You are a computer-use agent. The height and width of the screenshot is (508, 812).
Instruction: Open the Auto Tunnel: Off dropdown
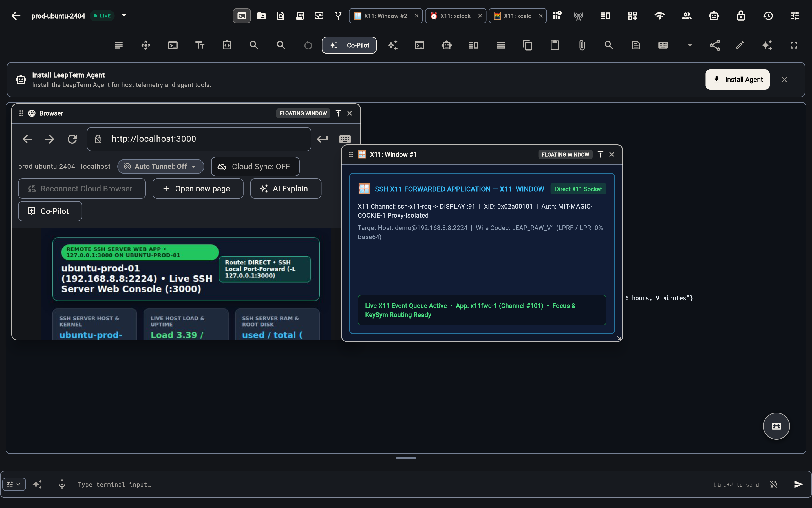pos(161,166)
